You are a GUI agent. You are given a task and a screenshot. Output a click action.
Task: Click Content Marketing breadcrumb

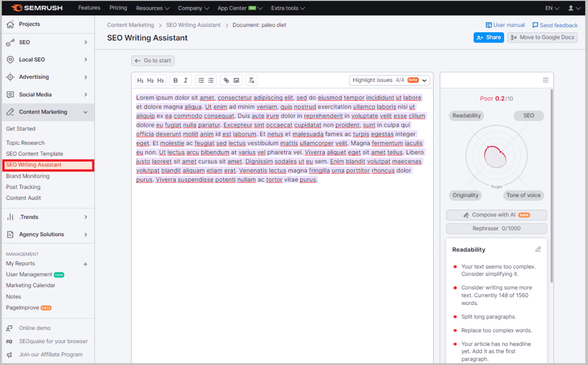click(x=130, y=25)
